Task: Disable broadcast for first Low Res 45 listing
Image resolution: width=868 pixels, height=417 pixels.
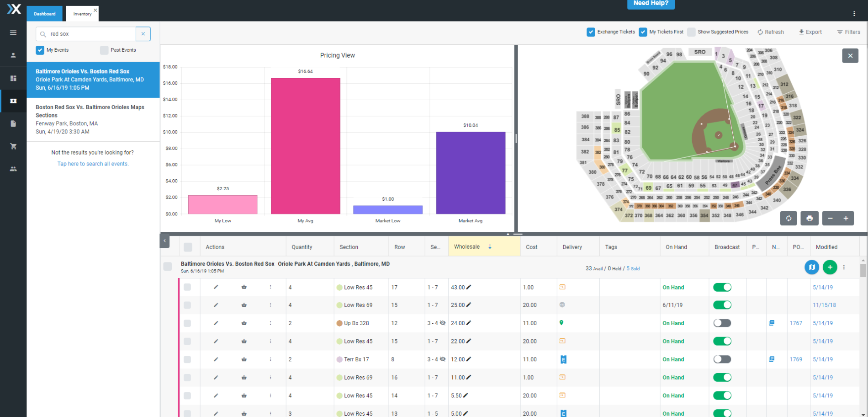Action: click(x=722, y=287)
